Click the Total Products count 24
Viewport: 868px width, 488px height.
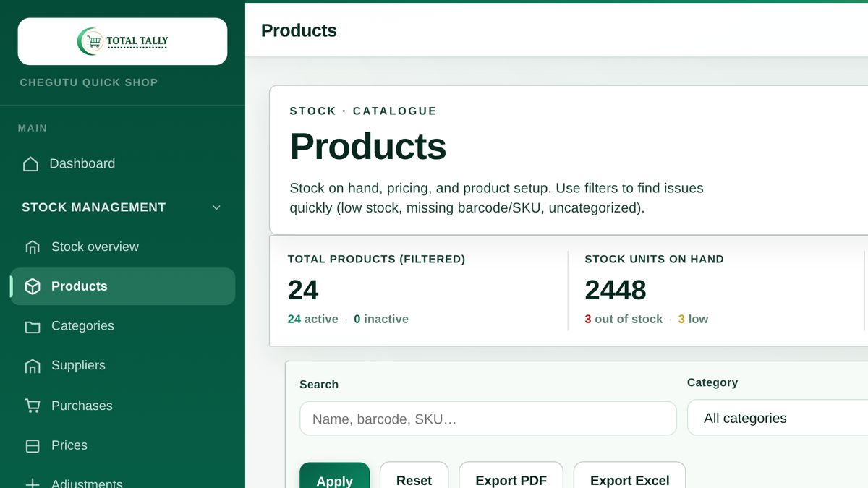[303, 290]
